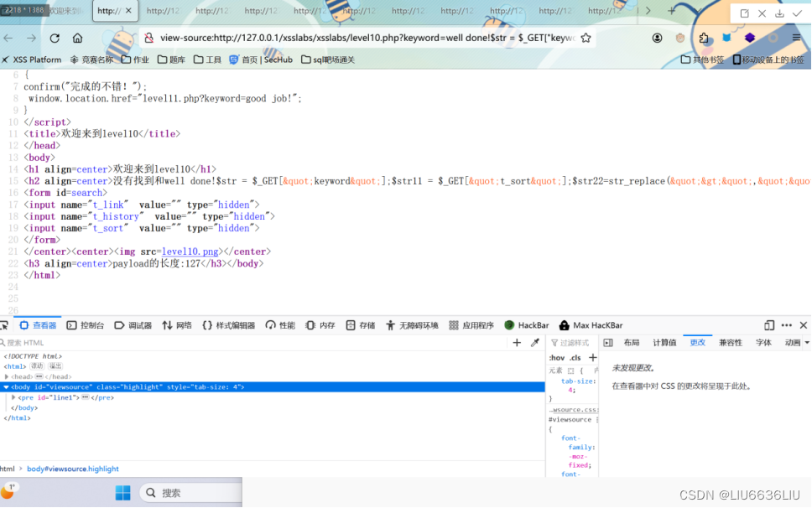Focus the 过滤样式 filter field

(572, 343)
